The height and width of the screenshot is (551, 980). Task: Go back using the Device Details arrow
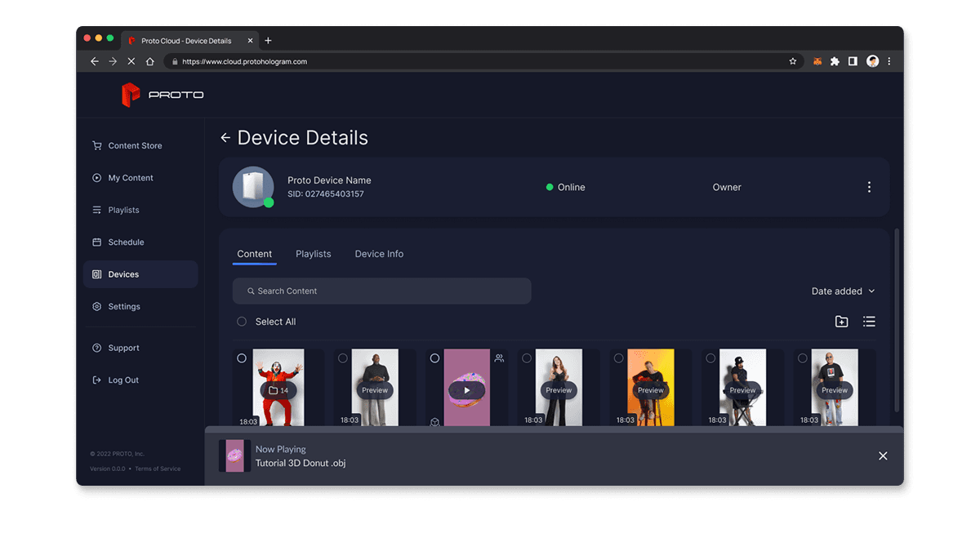tap(225, 138)
